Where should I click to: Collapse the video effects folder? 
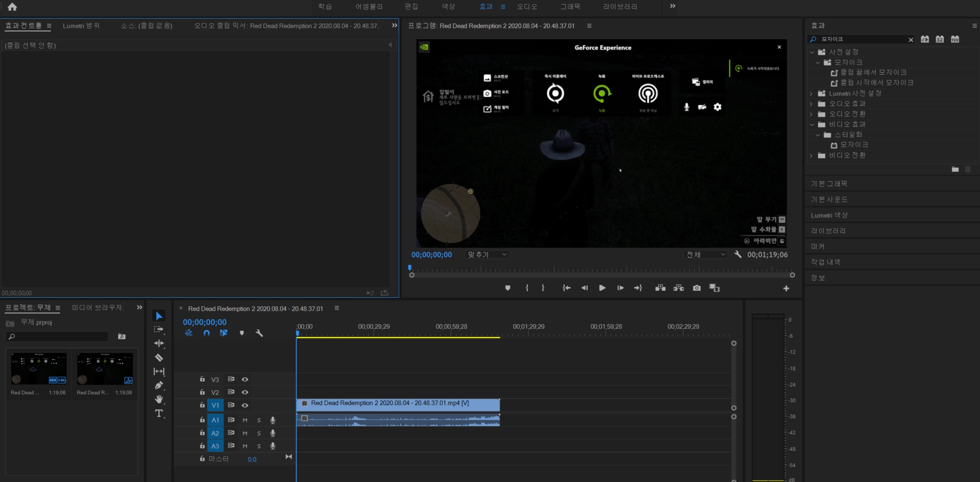[812, 124]
